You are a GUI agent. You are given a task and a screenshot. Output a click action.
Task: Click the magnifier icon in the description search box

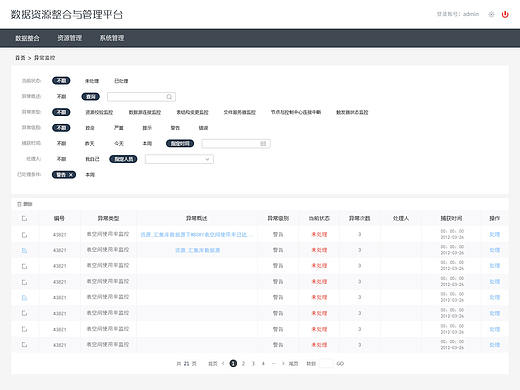(169, 97)
